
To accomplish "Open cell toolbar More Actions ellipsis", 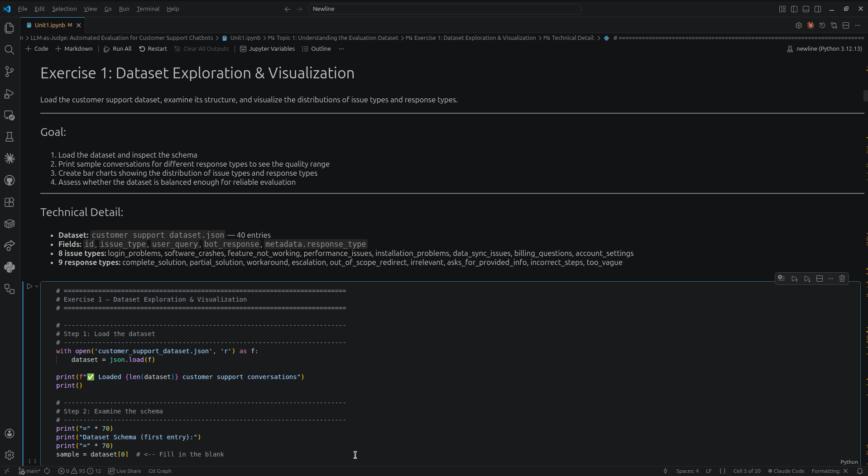I will click(x=831, y=279).
